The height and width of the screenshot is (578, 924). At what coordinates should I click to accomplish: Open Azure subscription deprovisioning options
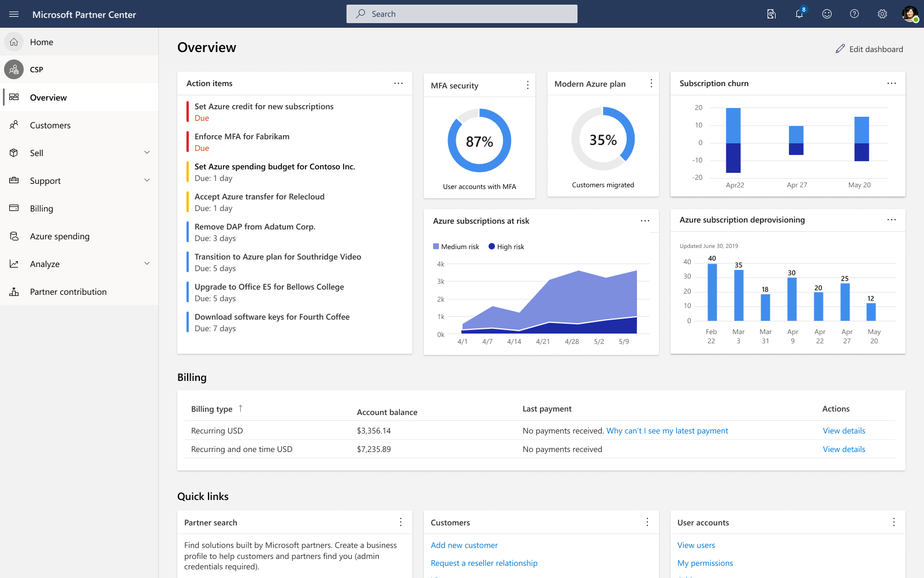coord(892,220)
